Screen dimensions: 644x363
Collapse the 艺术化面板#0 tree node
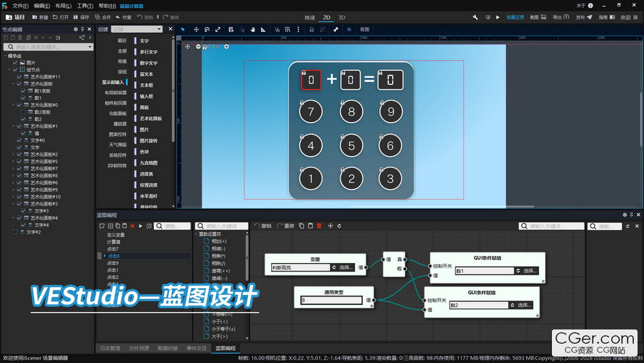(x=13, y=105)
